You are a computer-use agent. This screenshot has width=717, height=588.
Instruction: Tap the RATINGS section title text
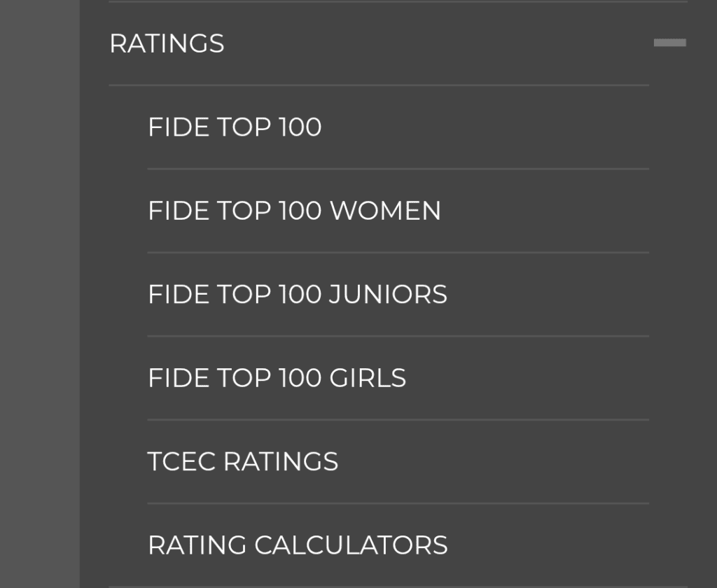[167, 43]
